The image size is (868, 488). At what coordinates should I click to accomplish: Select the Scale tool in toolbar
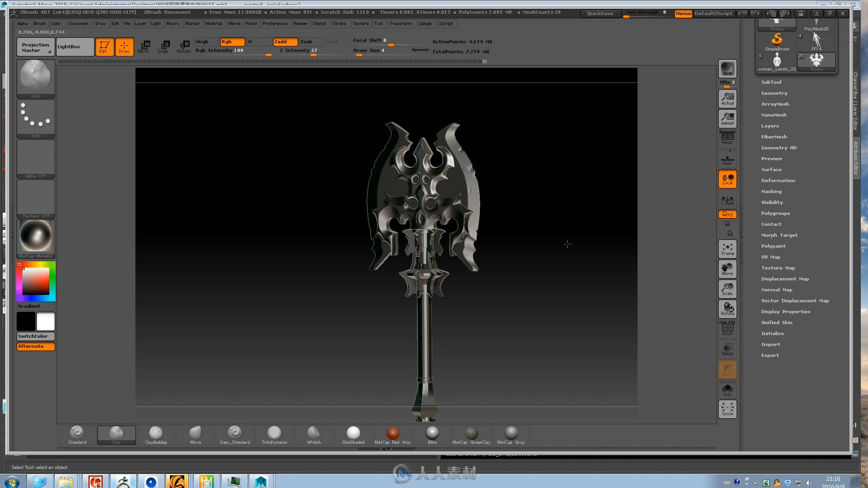click(x=164, y=46)
